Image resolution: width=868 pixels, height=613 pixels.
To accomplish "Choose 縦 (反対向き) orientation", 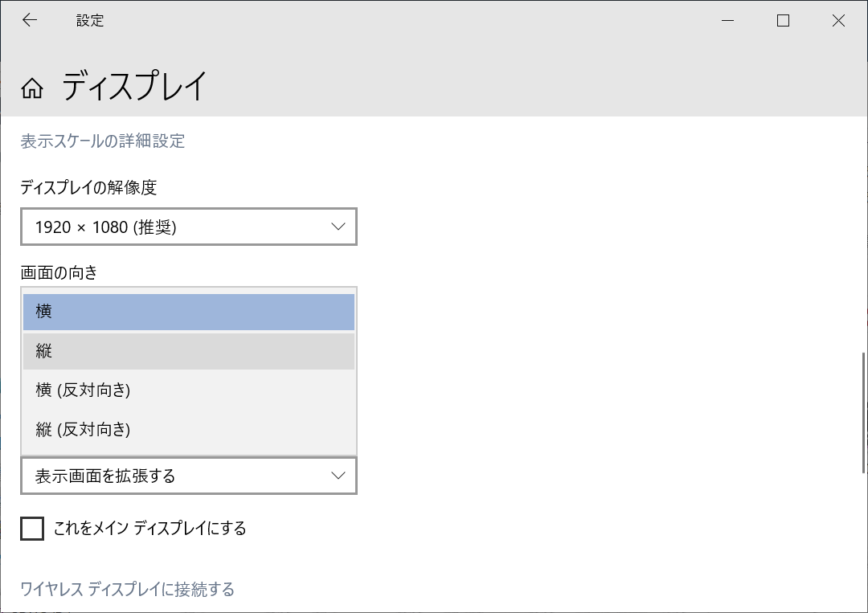I will tap(189, 430).
